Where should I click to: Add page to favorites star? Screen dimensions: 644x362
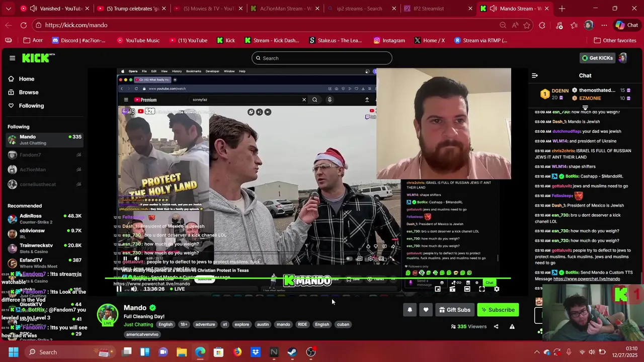coord(527,25)
